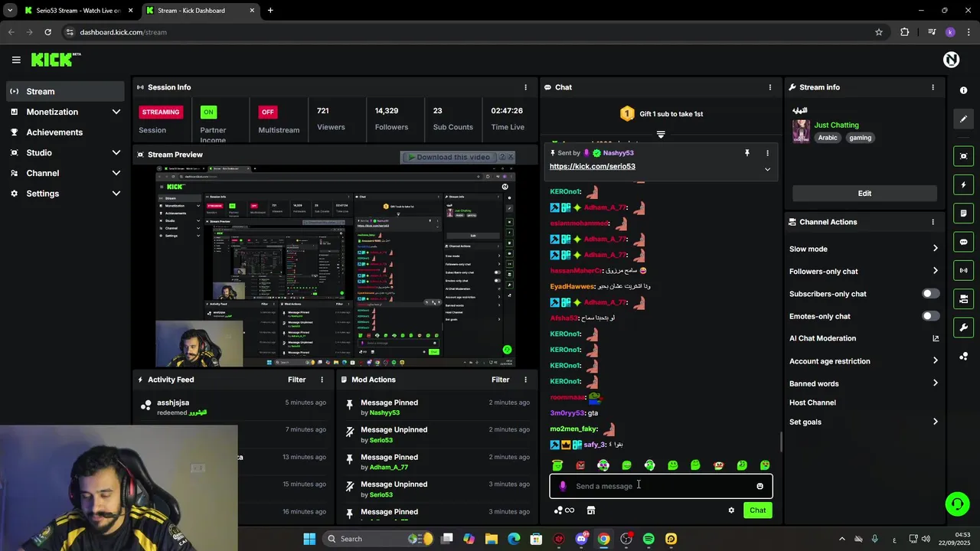
Task: Click the lightning bolt icon in right sidebar
Action: (x=963, y=184)
